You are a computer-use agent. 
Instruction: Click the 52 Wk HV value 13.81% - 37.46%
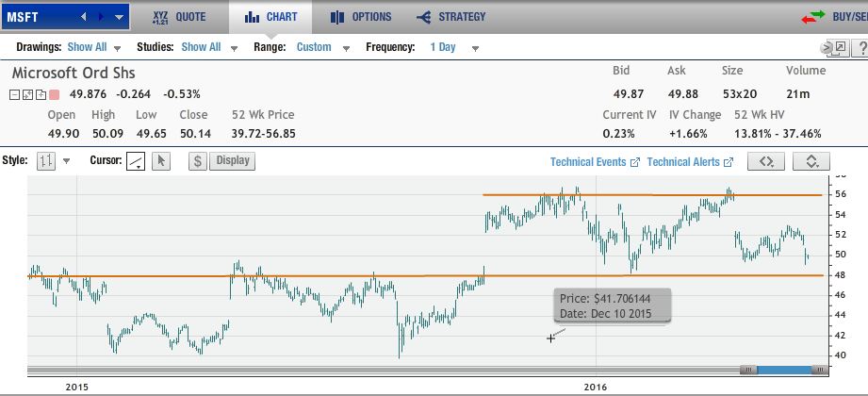coord(778,134)
